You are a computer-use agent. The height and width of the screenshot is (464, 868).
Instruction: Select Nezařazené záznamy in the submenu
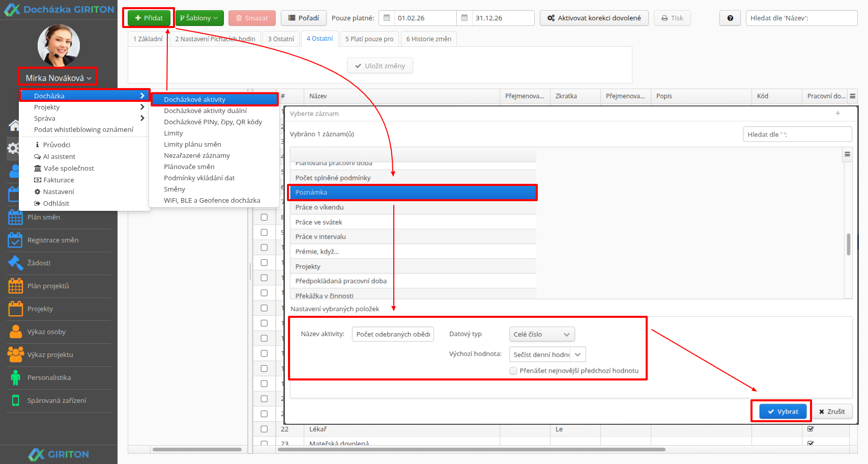[197, 155]
